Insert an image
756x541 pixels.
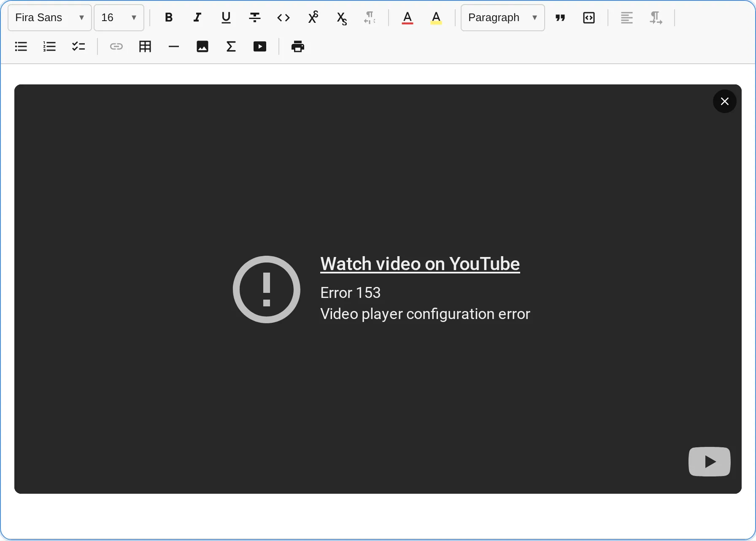tap(202, 46)
